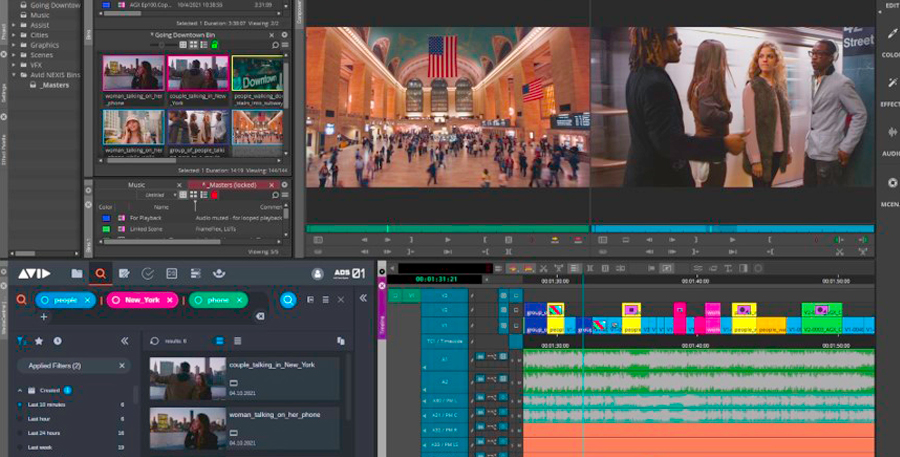Add a search term with plus icon
Image resolution: width=900 pixels, height=457 pixels.
pyautogui.click(x=44, y=317)
